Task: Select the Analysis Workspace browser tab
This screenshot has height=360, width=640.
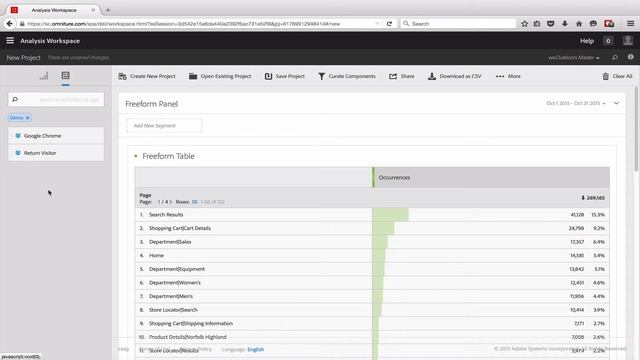Action: coord(54,10)
